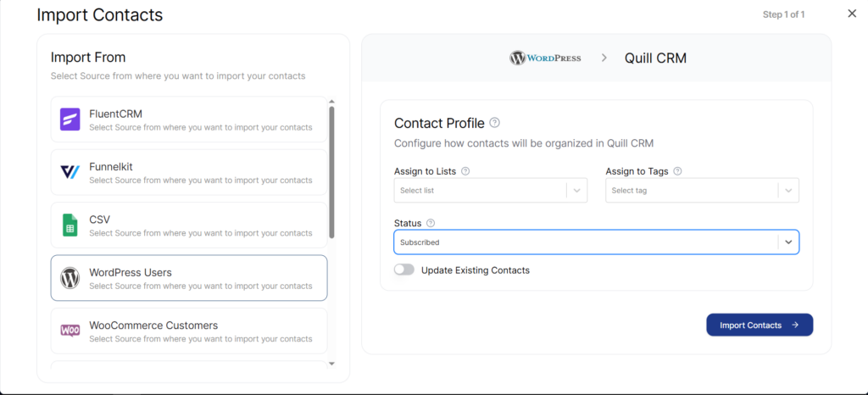Open the Status Subscribed dropdown
868x395 pixels.
pyautogui.click(x=788, y=242)
